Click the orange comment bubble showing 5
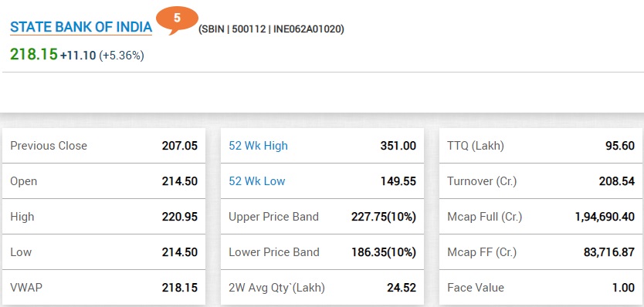This screenshot has width=644, height=307. click(x=177, y=19)
